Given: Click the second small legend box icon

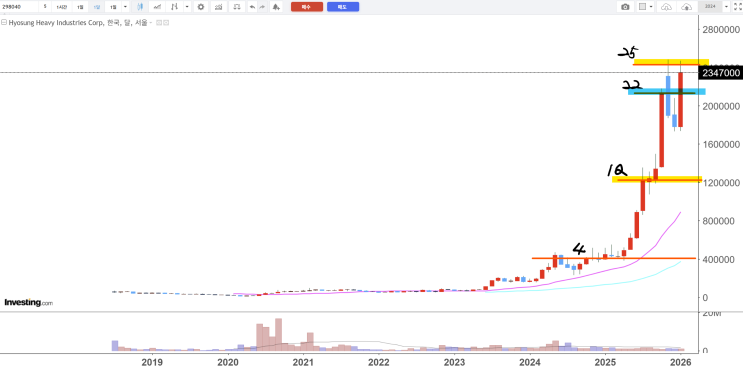Looking at the screenshot, I should click(x=166, y=22).
